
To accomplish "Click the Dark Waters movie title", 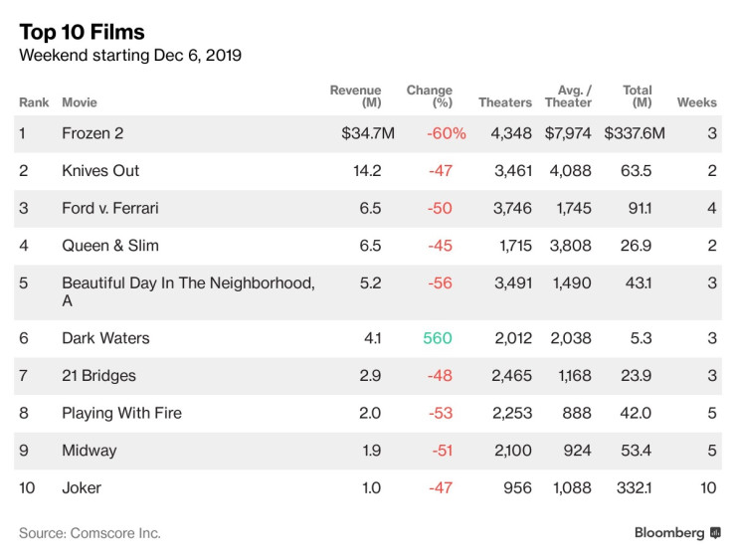I will point(105,338).
